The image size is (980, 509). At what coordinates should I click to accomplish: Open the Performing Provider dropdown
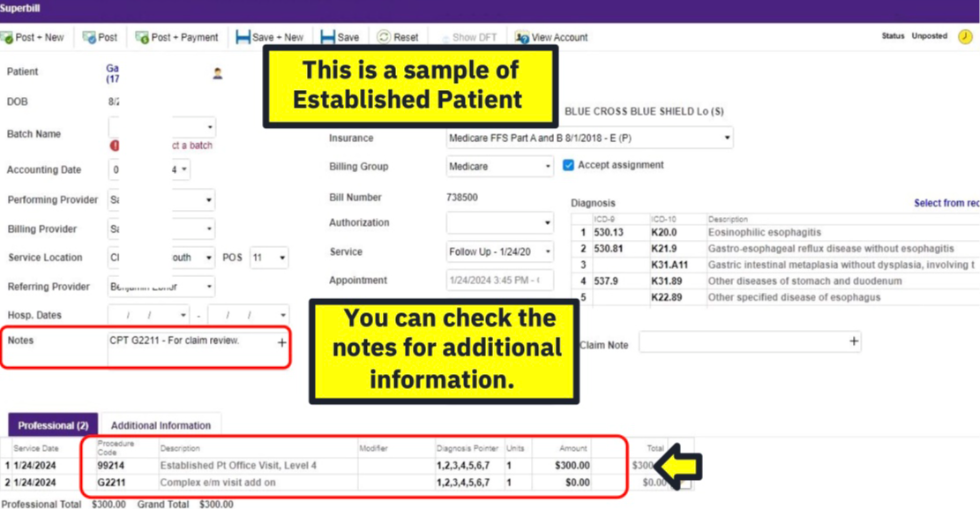pyautogui.click(x=209, y=200)
